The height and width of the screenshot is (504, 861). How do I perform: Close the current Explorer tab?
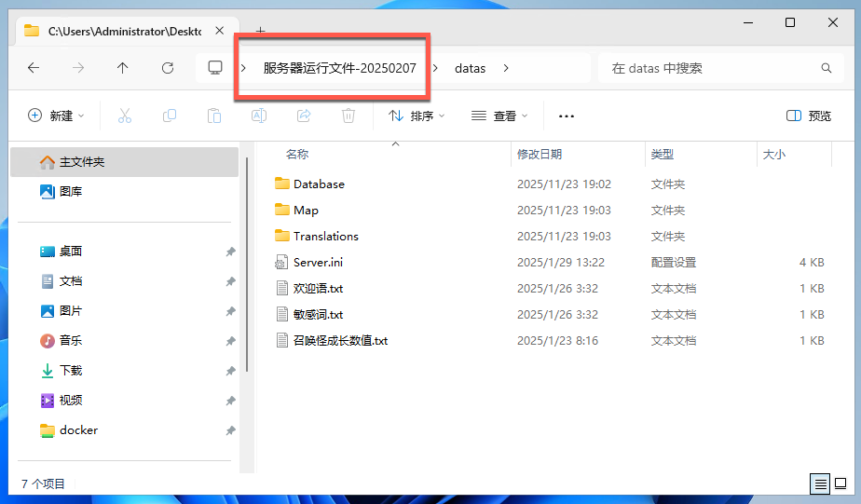click(219, 31)
